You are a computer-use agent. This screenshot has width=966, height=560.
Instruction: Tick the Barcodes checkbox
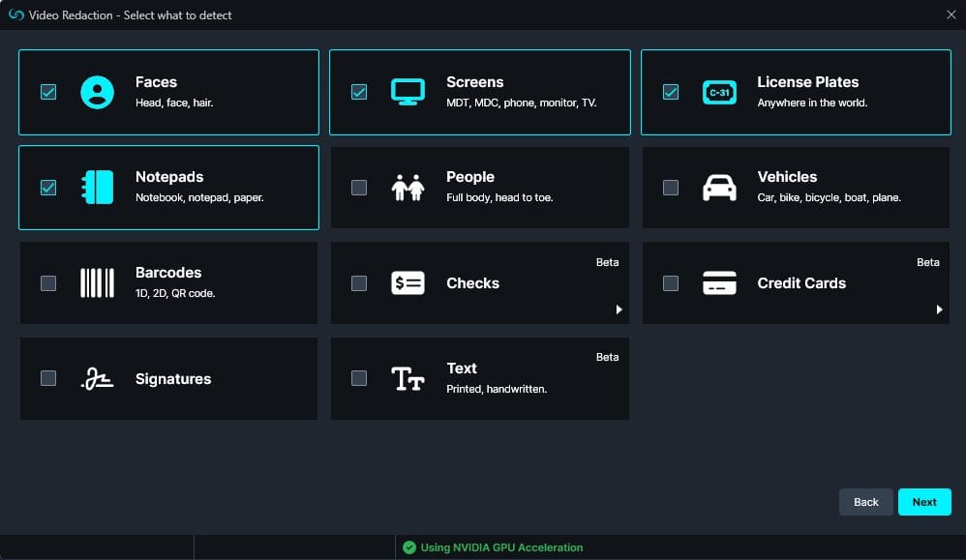coord(48,283)
